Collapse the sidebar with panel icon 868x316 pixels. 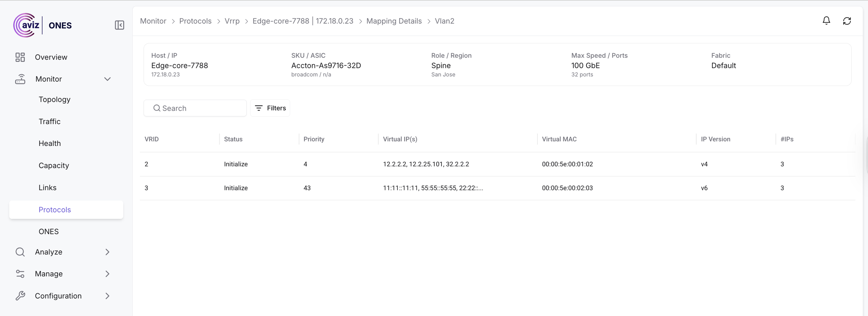pos(119,25)
